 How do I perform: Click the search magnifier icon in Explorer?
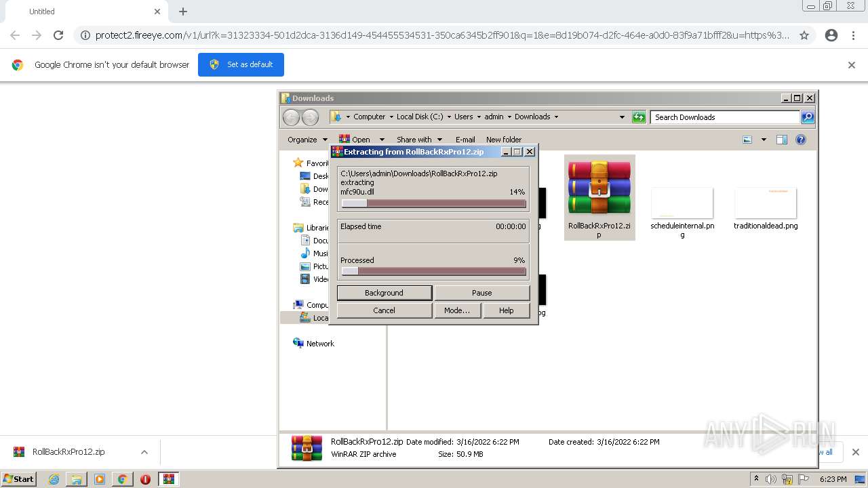coord(807,117)
